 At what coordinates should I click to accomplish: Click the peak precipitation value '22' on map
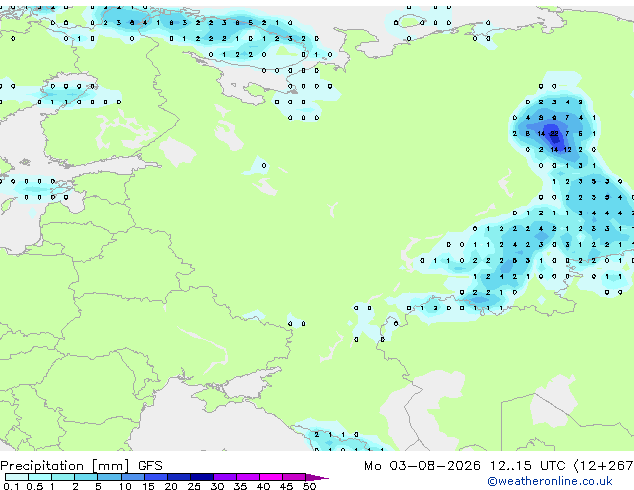(554, 133)
